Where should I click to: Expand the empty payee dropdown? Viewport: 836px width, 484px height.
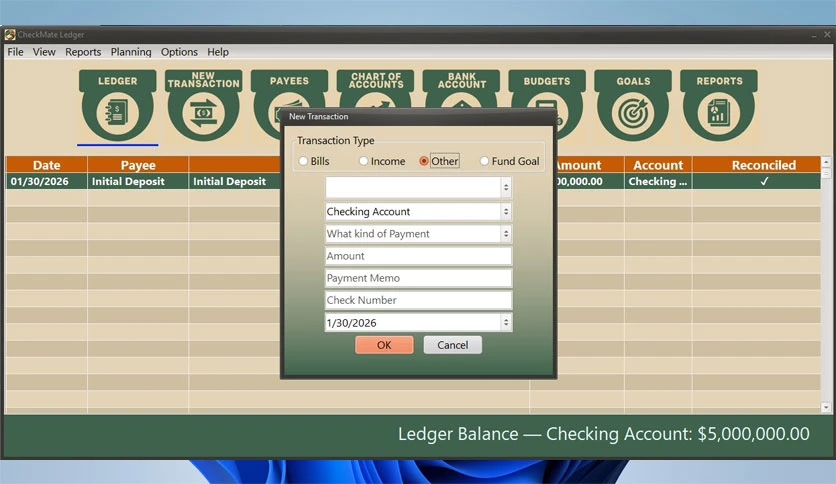coord(506,187)
